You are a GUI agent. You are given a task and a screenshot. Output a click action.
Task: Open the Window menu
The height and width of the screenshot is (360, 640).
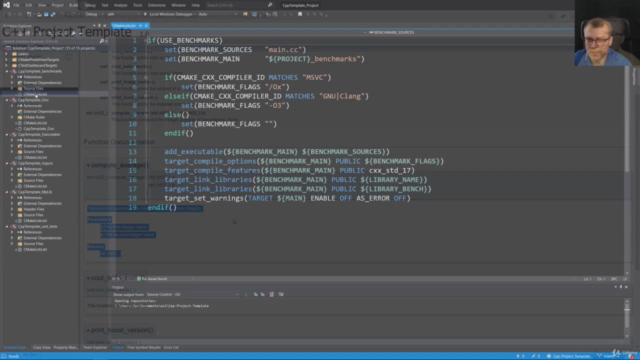pos(178,5)
